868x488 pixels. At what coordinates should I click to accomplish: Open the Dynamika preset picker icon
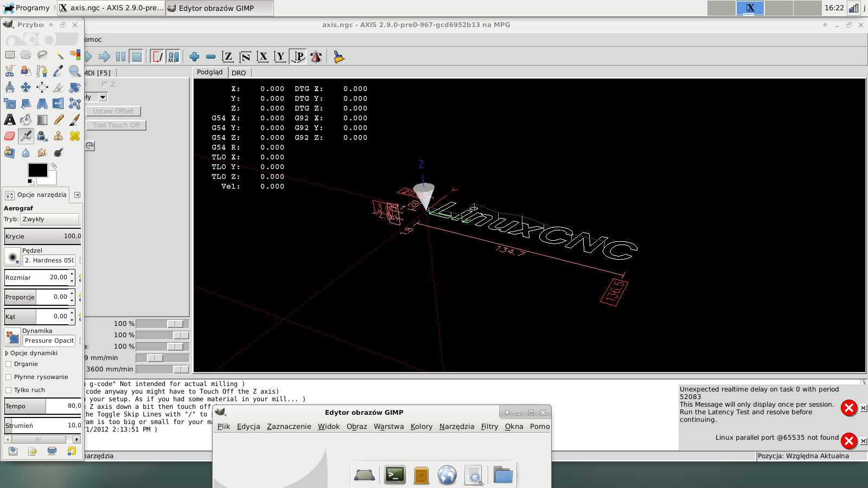pyautogui.click(x=12, y=336)
